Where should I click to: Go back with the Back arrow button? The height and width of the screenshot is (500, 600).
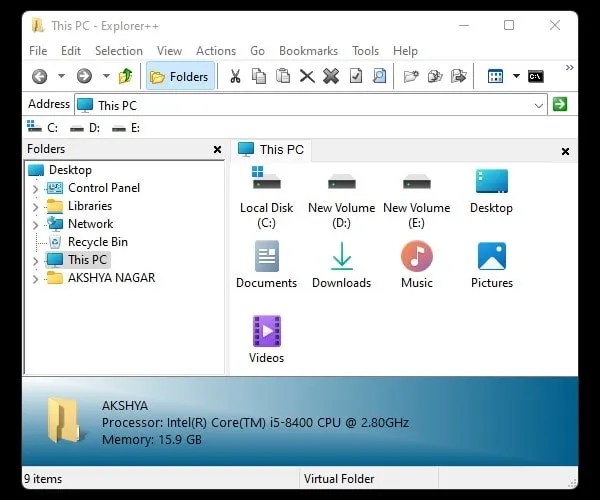click(x=39, y=76)
